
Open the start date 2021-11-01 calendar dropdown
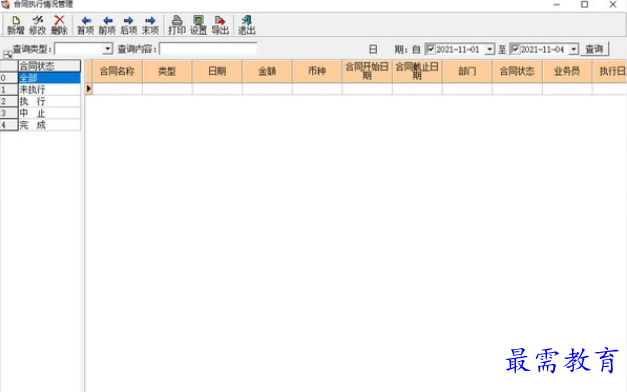tap(489, 49)
